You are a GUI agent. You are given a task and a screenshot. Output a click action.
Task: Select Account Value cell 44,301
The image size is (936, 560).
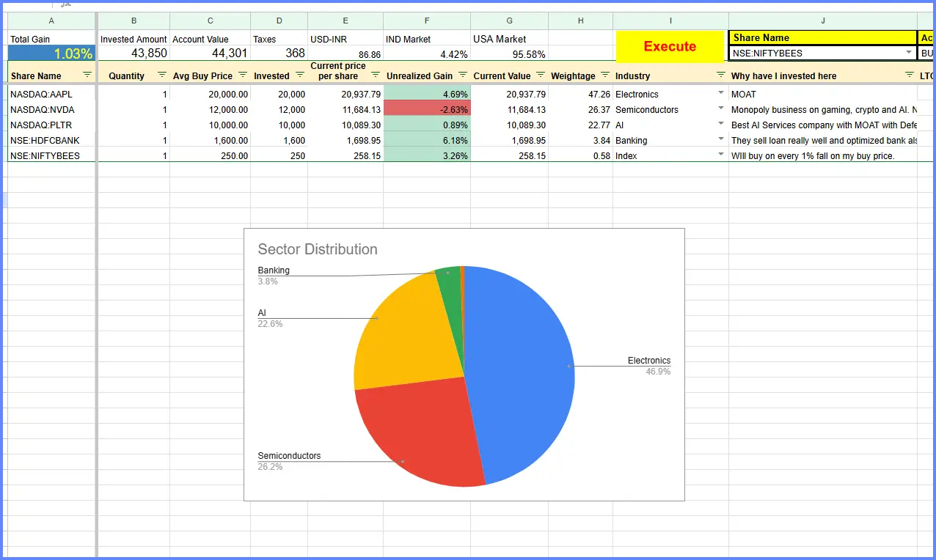(x=210, y=53)
